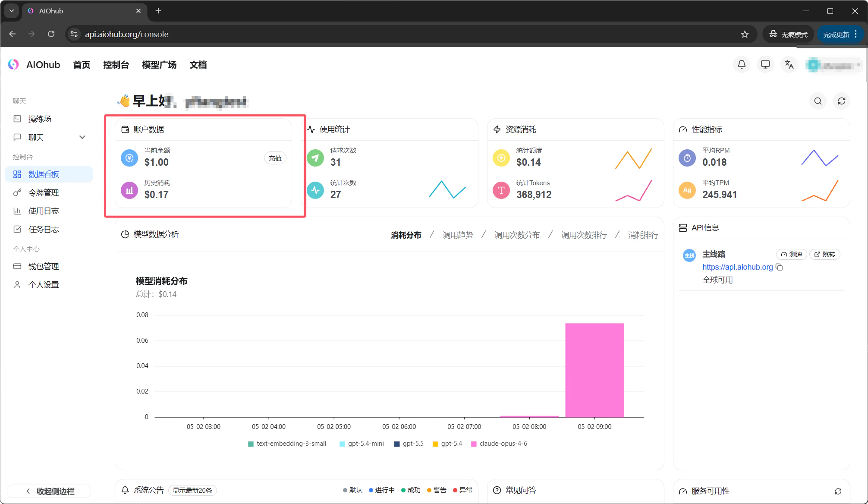The image size is (868, 504).
Task: Toggle gpt-5.4 legend series
Action: [447, 444]
